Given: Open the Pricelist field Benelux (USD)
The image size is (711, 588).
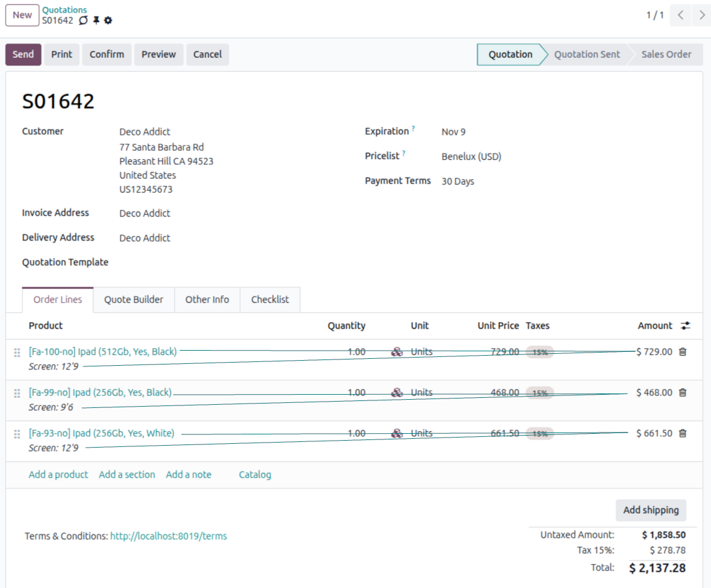Looking at the screenshot, I should (471, 157).
